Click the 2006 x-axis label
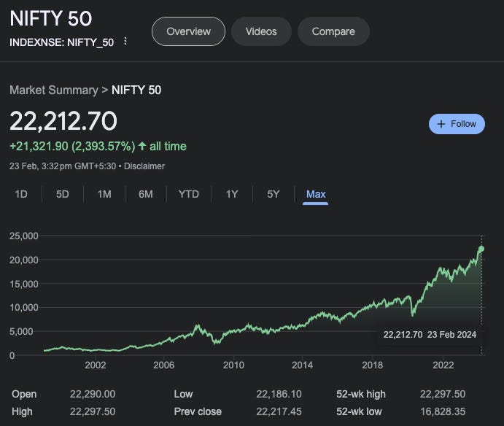 tap(164, 365)
